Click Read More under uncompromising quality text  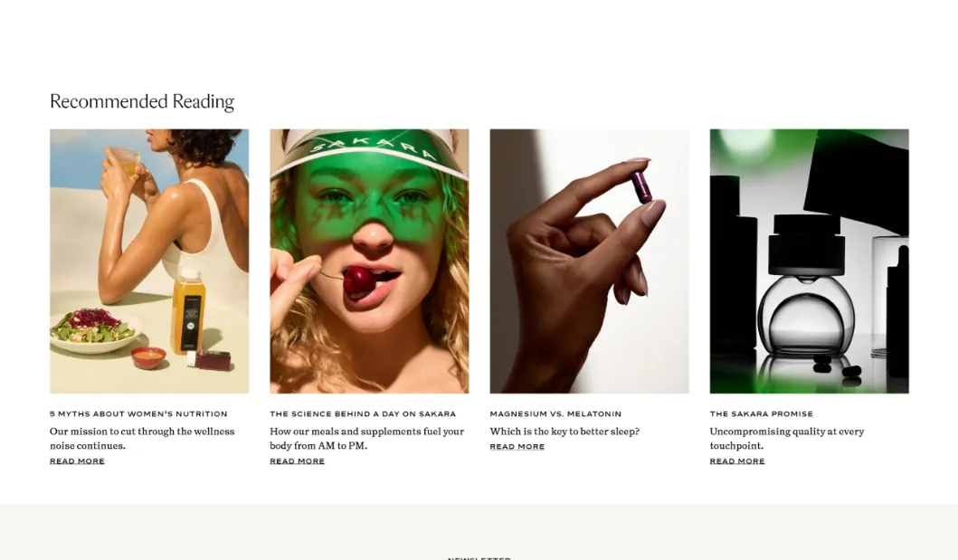737,461
